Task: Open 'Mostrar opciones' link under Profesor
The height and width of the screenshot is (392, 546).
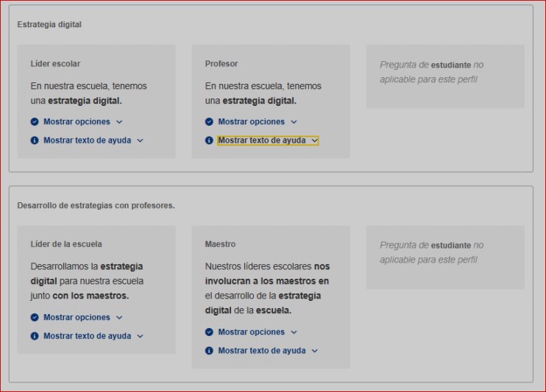Action: tap(251, 122)
